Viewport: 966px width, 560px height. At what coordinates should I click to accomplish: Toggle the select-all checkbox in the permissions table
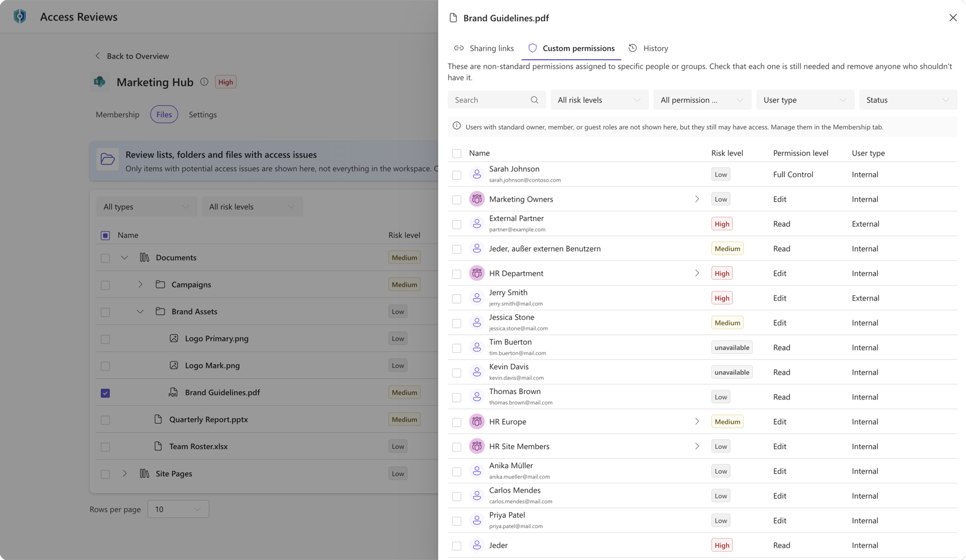point(457,153)
